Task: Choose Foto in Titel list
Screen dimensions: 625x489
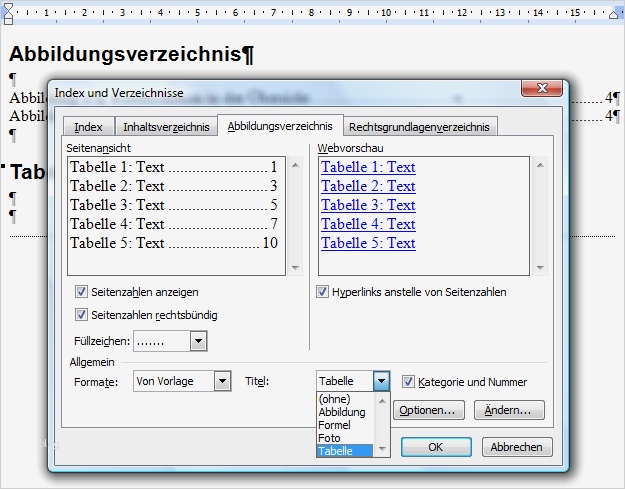Action: coord(345,438)
